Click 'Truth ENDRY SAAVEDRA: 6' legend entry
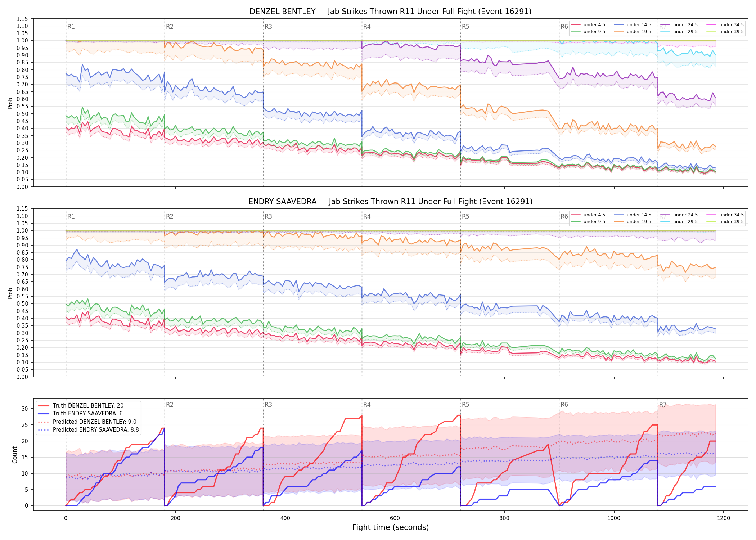Viewport: 756px width, 540px height. pos(80,414)
